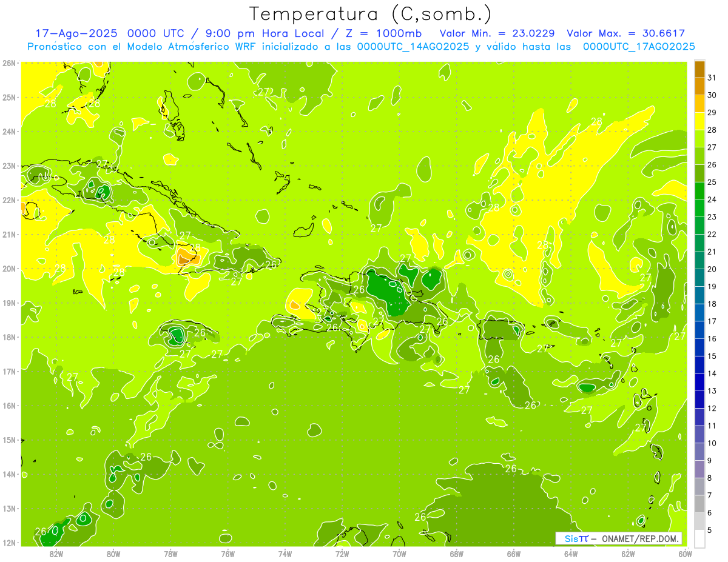Click the '14N' latitude axis label

[9, 474]
